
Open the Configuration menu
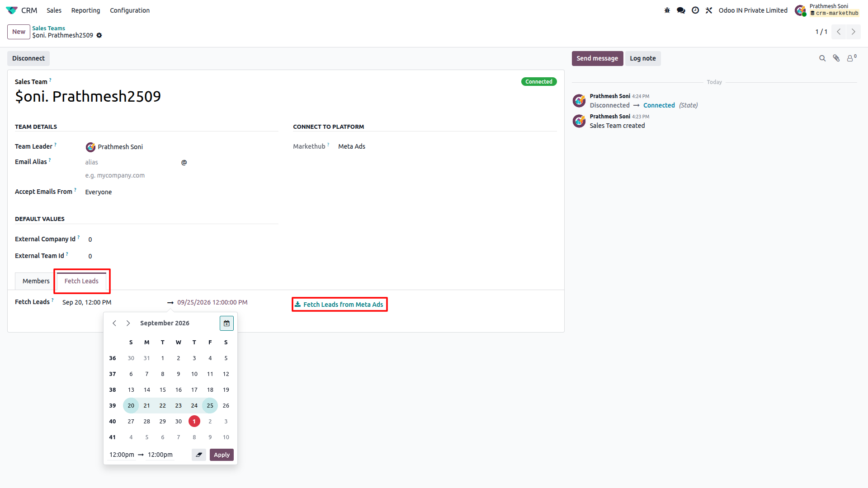pyautogui.click(x=130, y=10)
